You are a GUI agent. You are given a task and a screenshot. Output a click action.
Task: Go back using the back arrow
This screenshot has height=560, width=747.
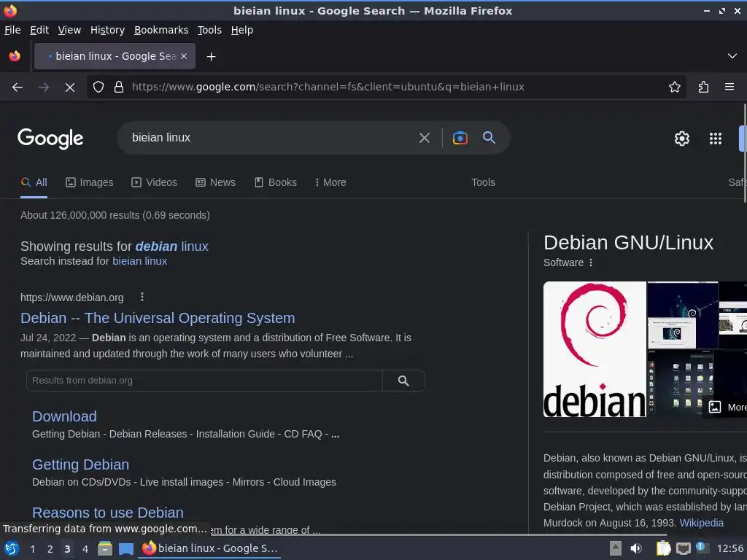(18, 87)
